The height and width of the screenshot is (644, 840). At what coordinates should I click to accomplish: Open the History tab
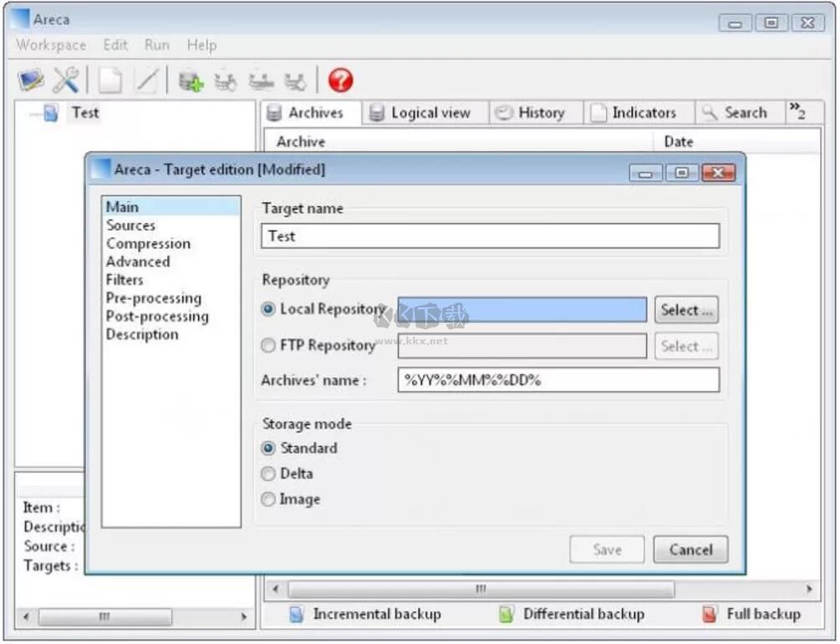click(x=530, y=113)
